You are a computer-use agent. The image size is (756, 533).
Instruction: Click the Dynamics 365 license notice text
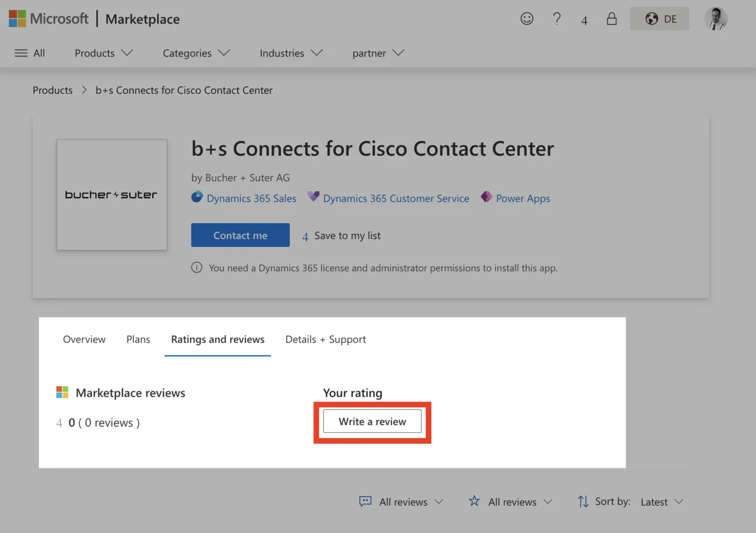(383, 268)
